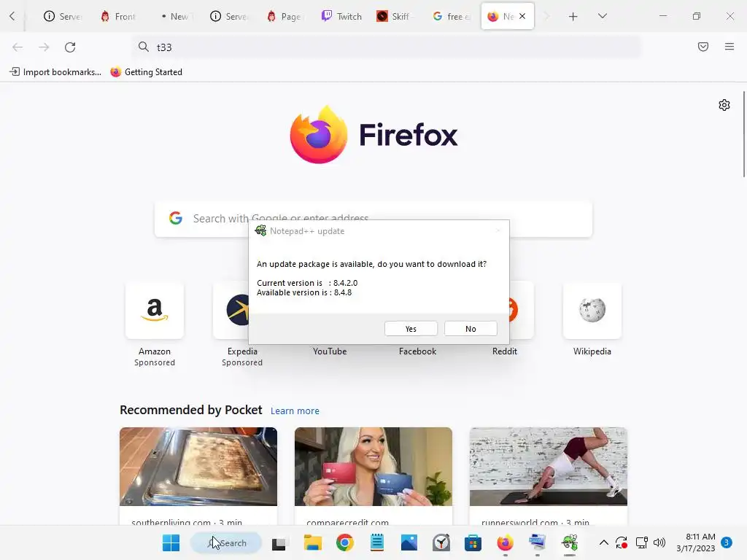Open Photos app from taskbar
Screen dimensions: 747x560
409,542
